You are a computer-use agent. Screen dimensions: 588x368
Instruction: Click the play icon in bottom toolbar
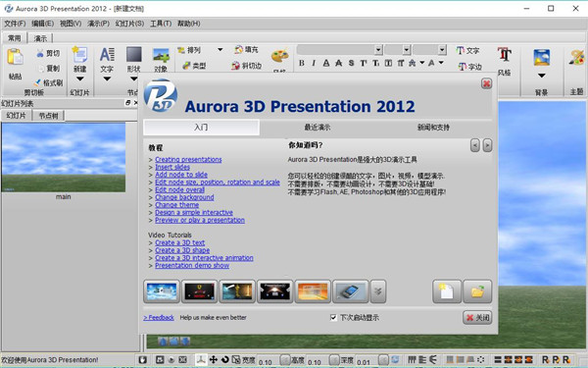click(x=171, y=359)
